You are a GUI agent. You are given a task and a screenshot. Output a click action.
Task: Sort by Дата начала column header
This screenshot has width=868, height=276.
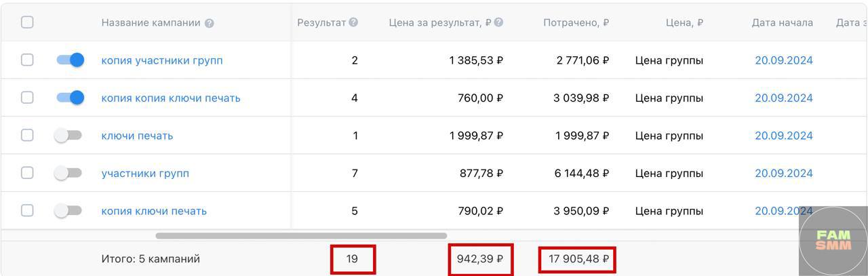pos(782,22)
